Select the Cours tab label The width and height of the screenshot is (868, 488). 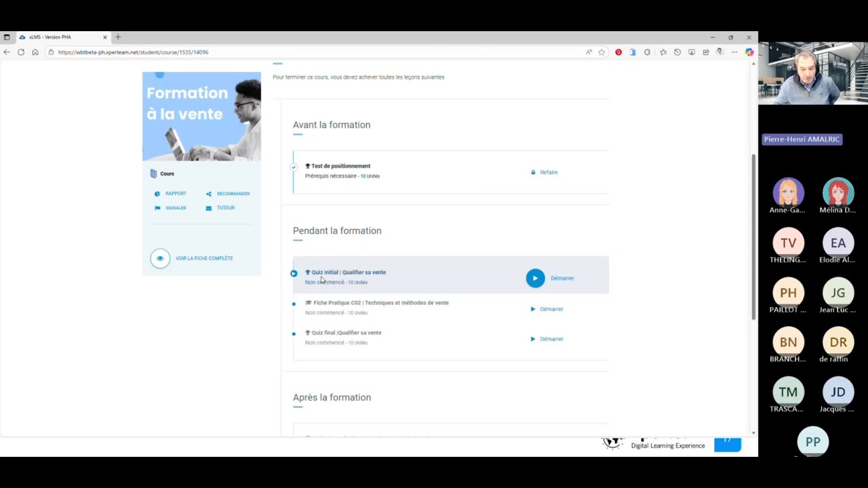click(167, 174)
